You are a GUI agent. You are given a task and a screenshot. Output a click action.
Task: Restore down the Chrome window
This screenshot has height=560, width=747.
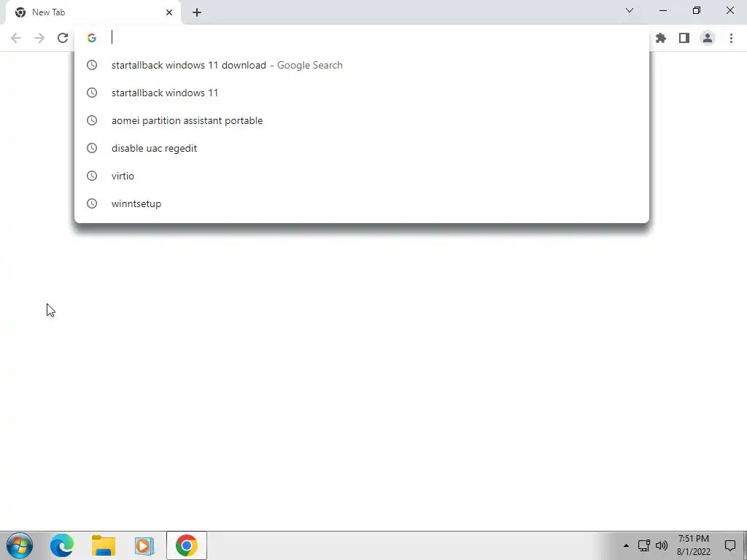click(x=697, y=10)
